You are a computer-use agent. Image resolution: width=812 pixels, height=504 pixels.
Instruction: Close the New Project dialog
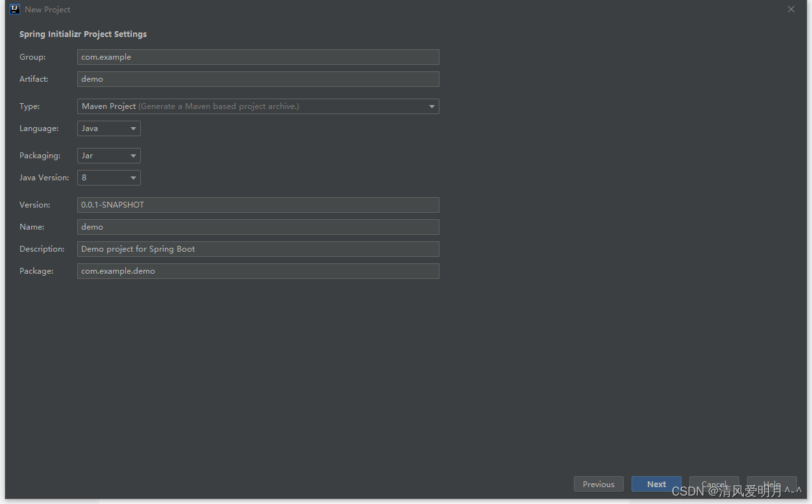[x=791, y=9]
